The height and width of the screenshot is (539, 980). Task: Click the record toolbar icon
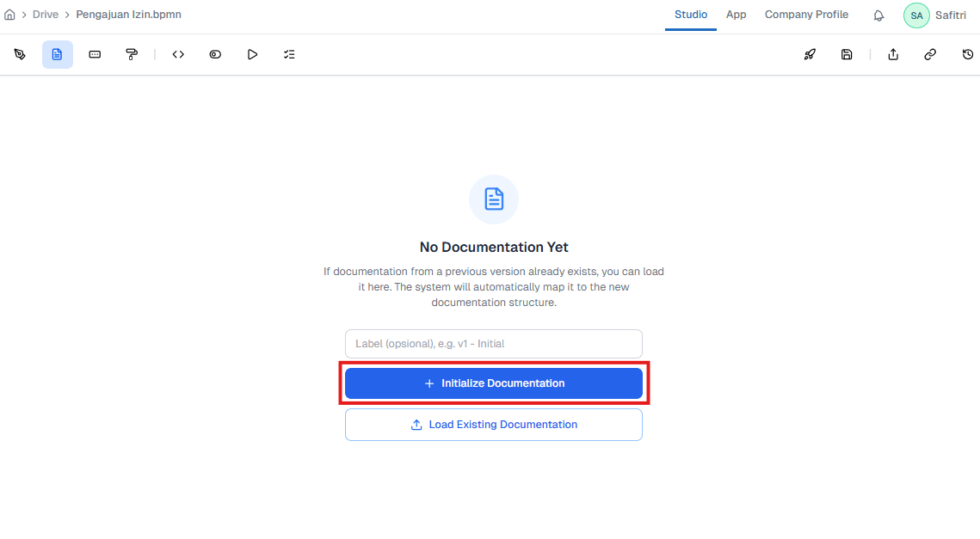(214, 54)
